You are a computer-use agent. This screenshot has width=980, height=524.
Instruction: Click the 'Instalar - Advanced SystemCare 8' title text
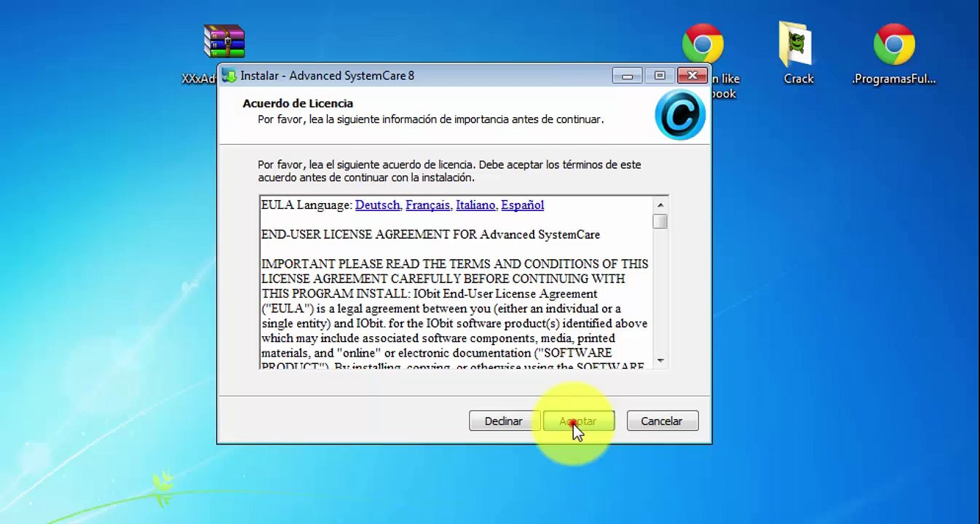(328, 76)
